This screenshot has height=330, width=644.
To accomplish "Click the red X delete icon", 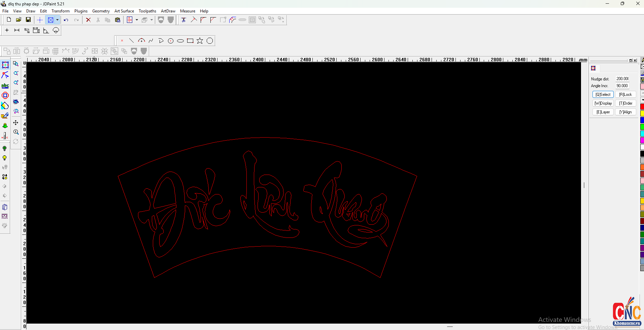I will coord(88,20).
